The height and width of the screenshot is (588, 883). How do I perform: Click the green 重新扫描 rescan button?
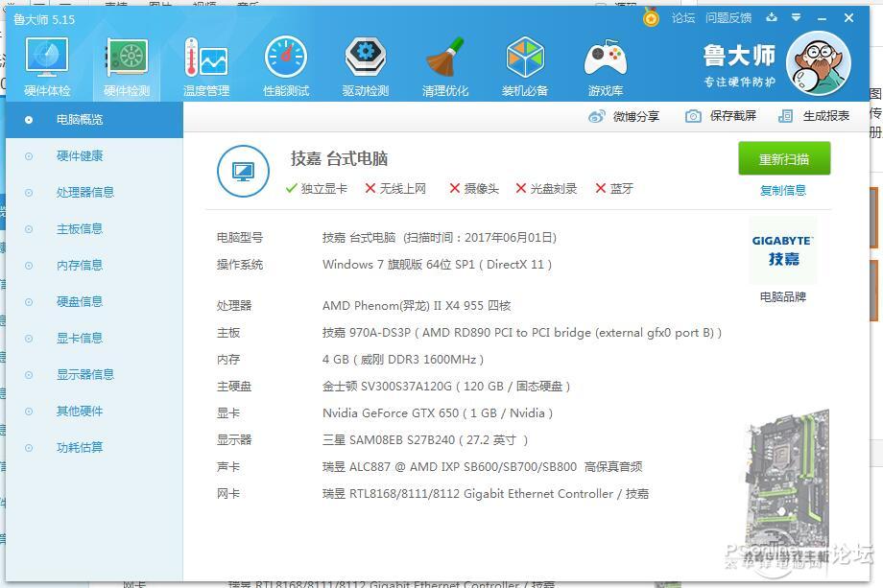click(784, 159)
